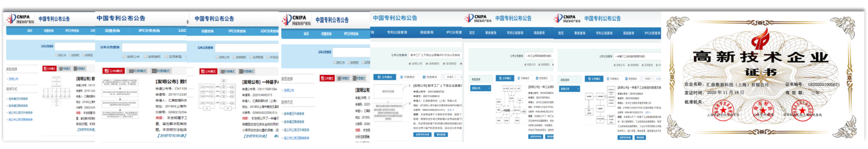This screenshot has height=149, width=868.
Task: Switch to 列表模式 in the 数字工厂 search panel
Action: tap(407, 77)
